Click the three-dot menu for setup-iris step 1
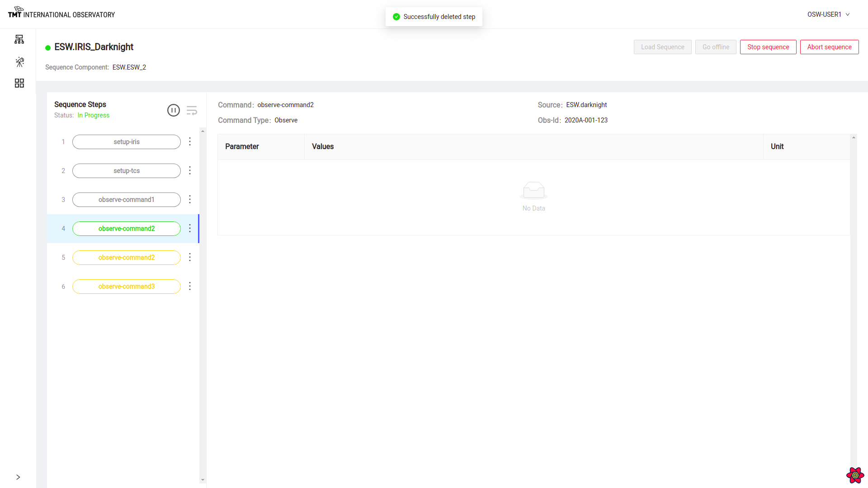Viewport: 868px width, 488px height. coord(190,141)
